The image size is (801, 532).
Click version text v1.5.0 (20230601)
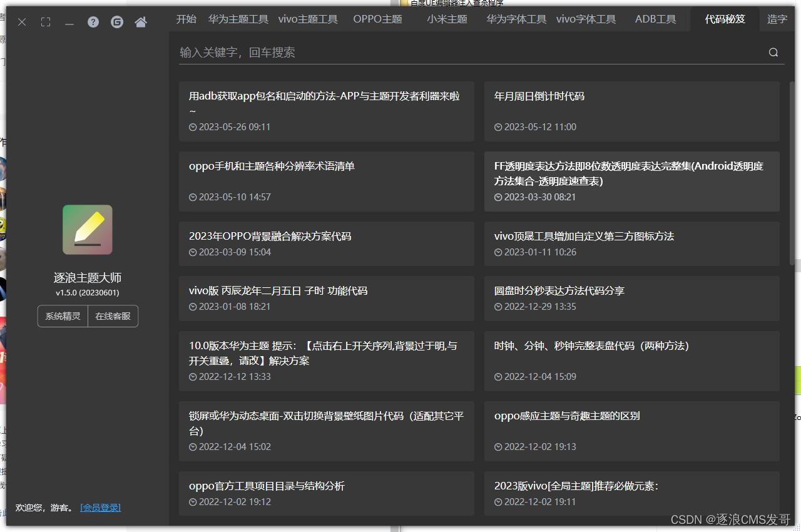coord(88,293)
